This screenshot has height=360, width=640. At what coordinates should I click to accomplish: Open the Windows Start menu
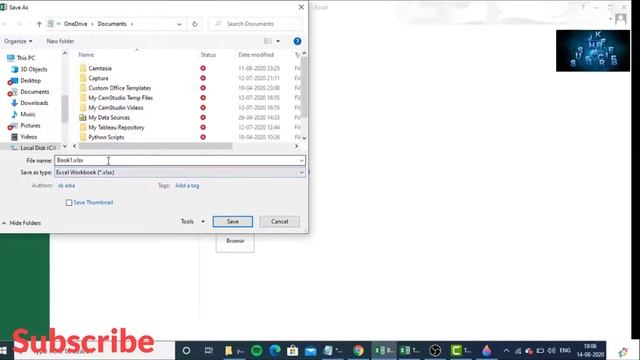tap(4, 351)
